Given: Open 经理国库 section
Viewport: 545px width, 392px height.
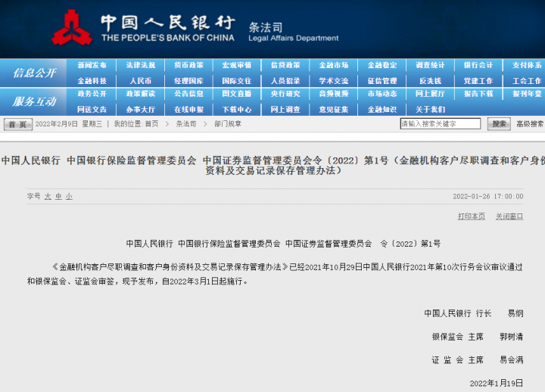Looking at the screenshot, I should pyautogui.click(x=188, y=81).
